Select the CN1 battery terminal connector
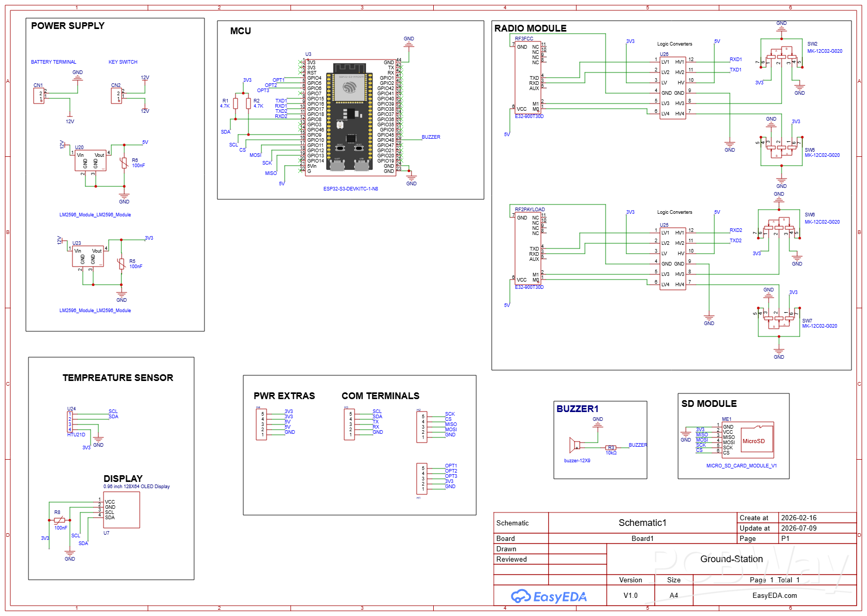867x616 pixels. pyautogui.click(x=39, y=96)
